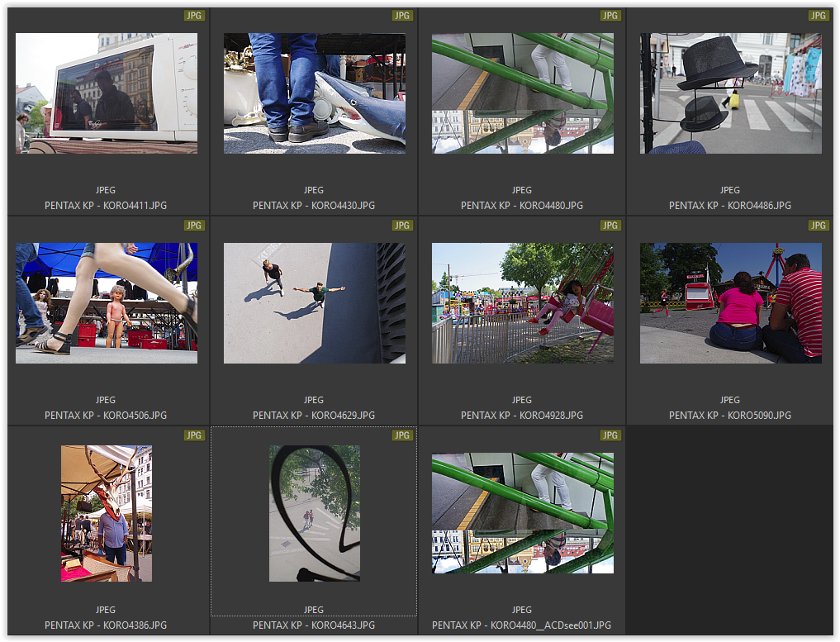This screenshot has width=840, height=642.
Task: Select the microwave reflection photo thumbnail
Action: click(107, 93)
